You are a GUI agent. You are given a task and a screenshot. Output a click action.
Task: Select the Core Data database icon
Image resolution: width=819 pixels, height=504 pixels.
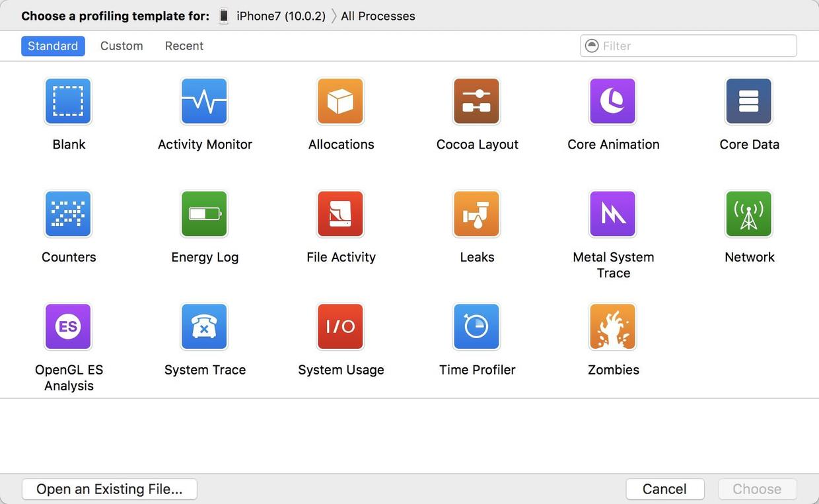(748, 101)
